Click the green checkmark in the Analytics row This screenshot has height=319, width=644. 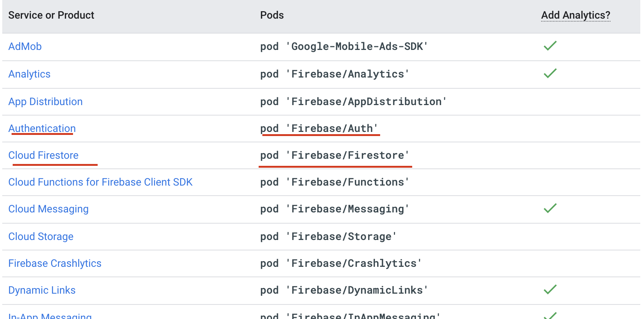coord(550,73)
